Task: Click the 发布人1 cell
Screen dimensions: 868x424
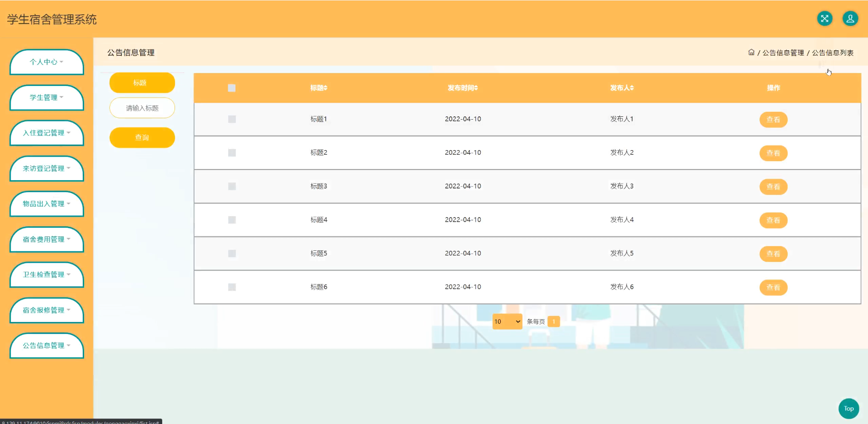Action: pos(622,119)
